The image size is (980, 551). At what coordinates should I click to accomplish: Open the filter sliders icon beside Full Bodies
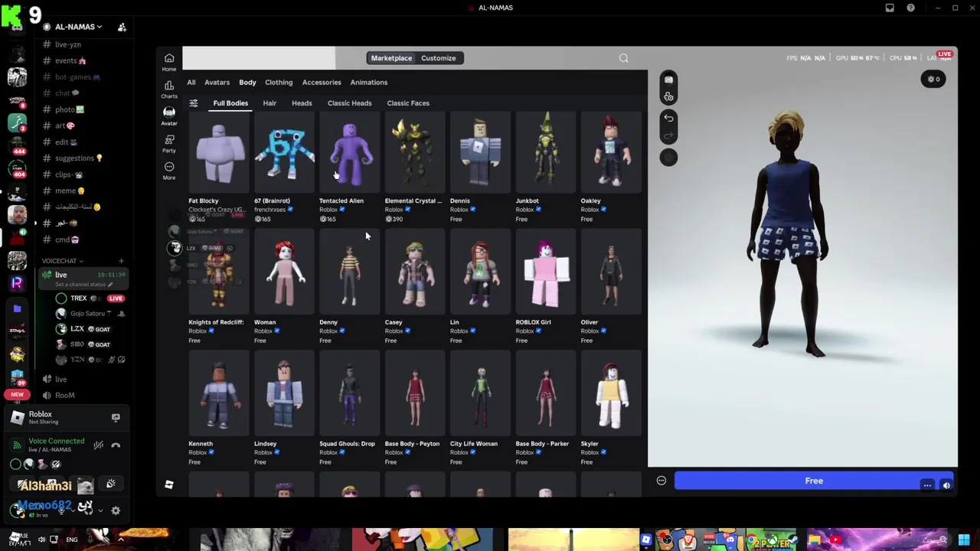pos(194,103)
